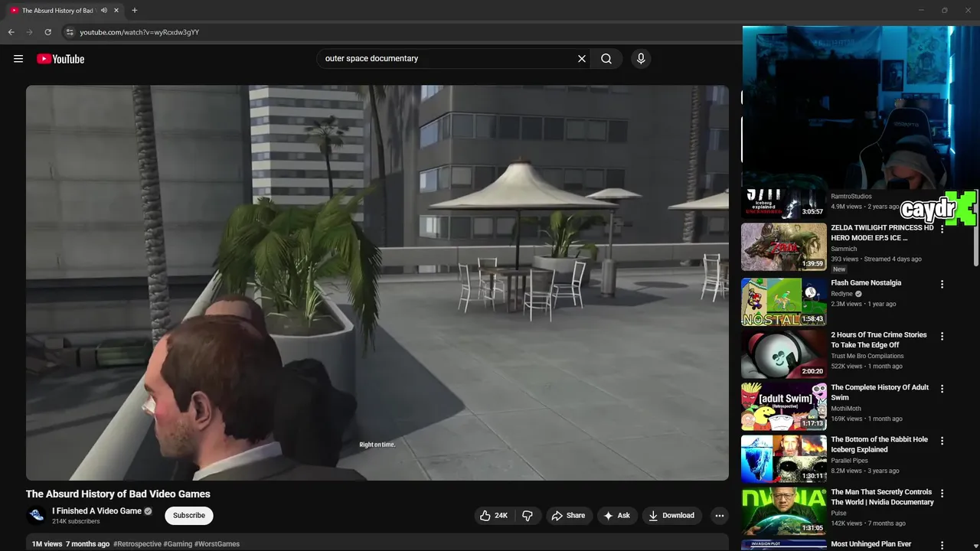Click the #WorstGames hashtag
This screenshot has width=980, height=551.
point(217,544)
